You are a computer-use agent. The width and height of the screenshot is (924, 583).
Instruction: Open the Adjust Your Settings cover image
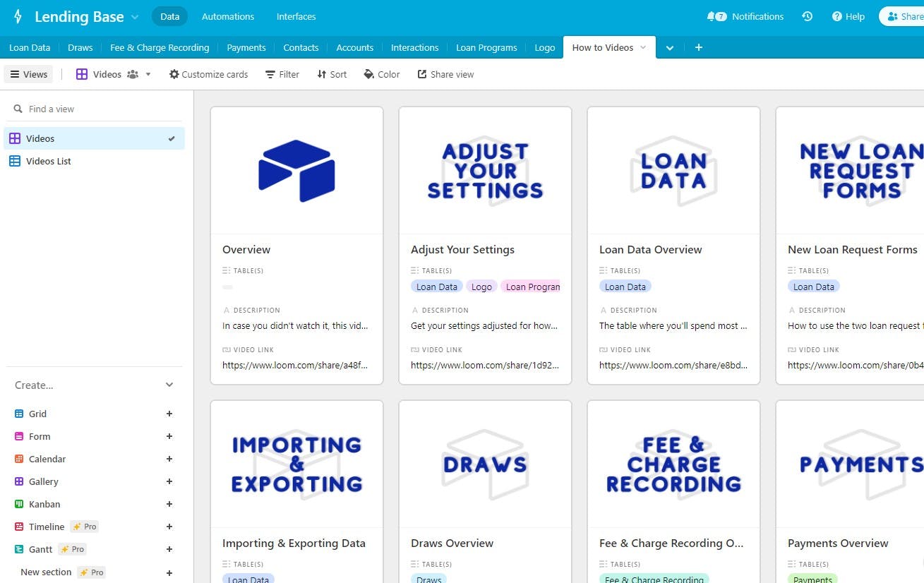[x=486, y=171]
